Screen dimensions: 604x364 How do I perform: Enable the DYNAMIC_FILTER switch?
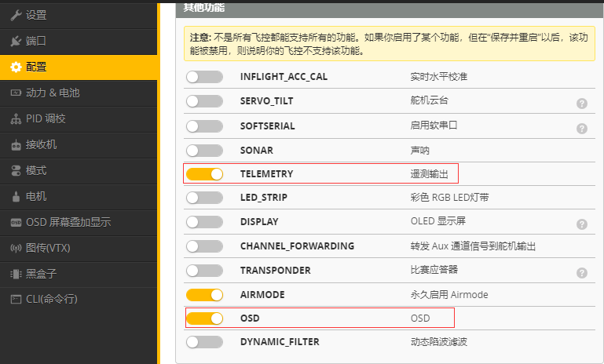click(x=205, y=342)
